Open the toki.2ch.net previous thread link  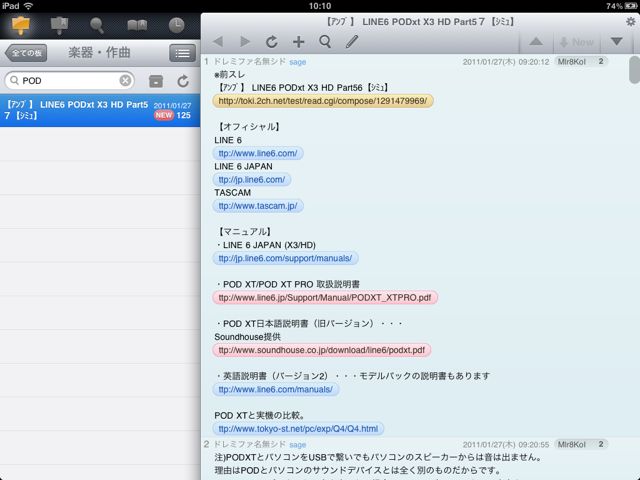pyautogui.click(x=323, y=101)
